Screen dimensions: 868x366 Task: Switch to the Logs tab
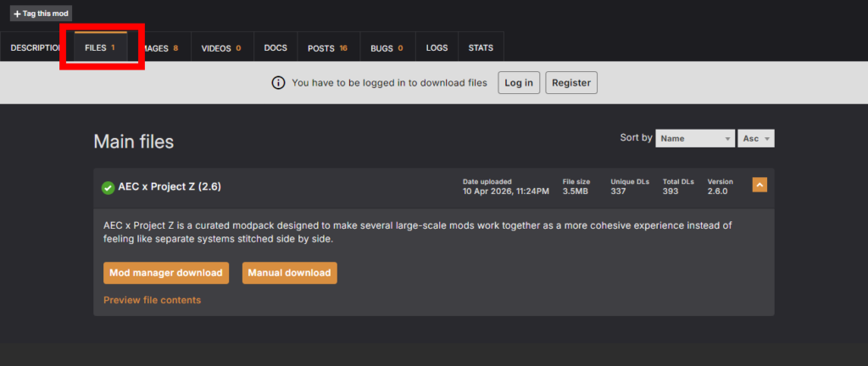click(437, 48)
